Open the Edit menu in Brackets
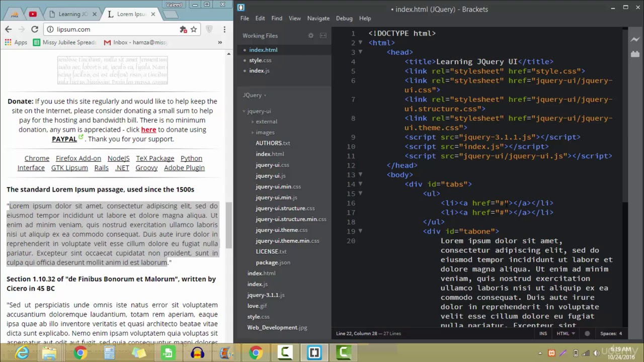This screenshot has width=644, height=362. (260, 19)
